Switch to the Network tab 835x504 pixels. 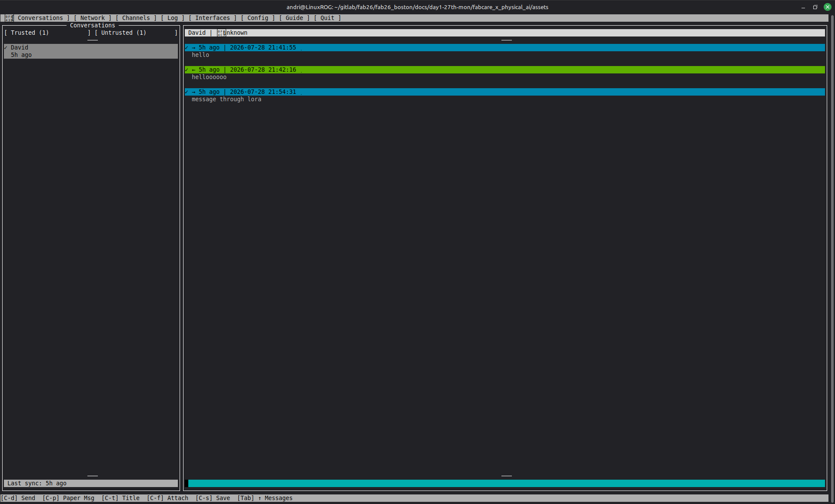(x=93, y=18)
